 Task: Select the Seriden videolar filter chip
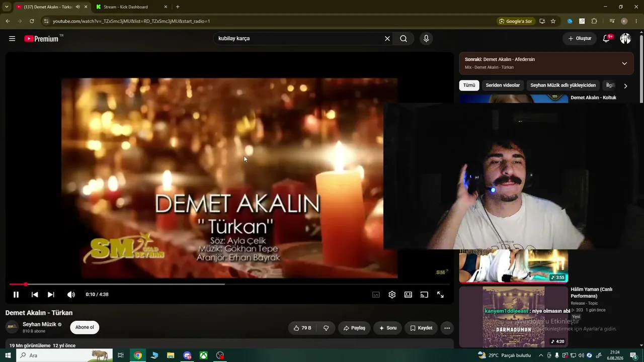pos(503,85)
